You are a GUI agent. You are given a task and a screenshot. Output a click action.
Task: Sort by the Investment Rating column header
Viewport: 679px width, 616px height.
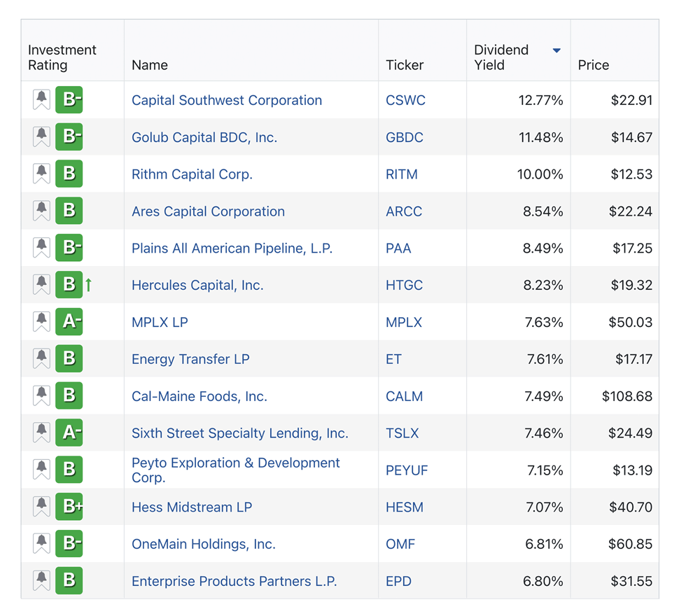coord(62,57)
